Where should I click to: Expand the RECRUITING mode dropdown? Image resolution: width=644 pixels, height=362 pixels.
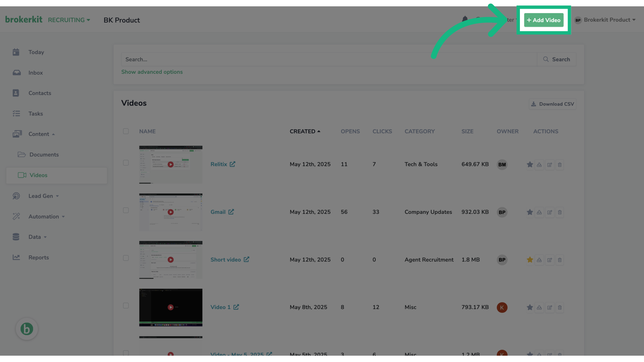pos(69,20)
